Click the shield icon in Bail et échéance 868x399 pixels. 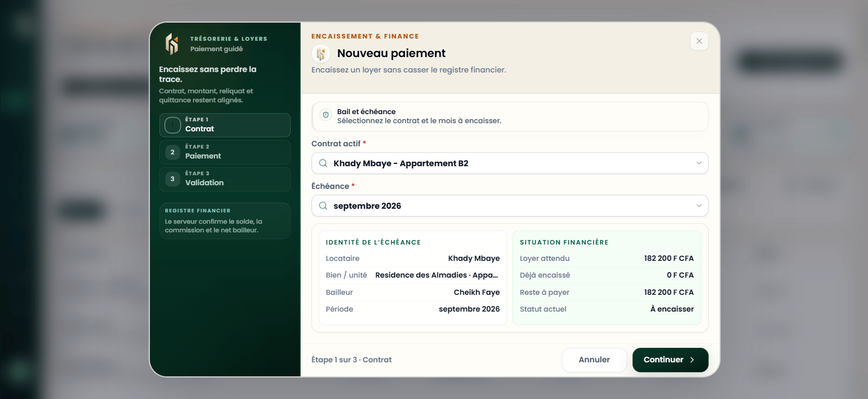point(326,115)
